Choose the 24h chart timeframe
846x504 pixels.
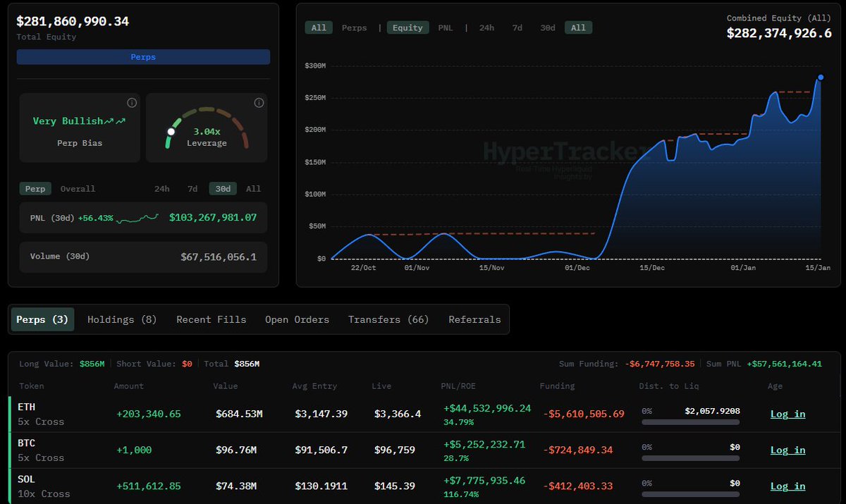pyautogui.click(x=486, y=27)
